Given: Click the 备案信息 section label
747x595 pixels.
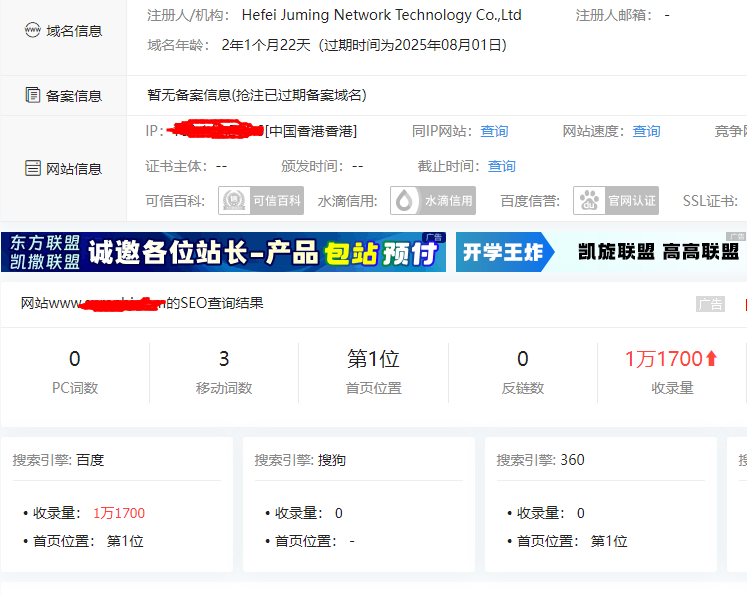Looking at the screenshot, I should point(74,96).
